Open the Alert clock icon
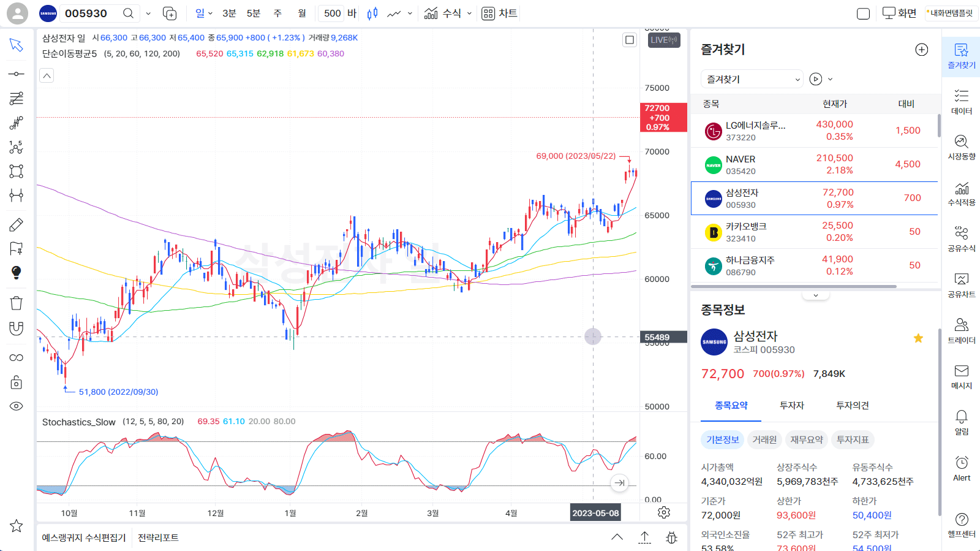980x551 pixels. (961, 468)
